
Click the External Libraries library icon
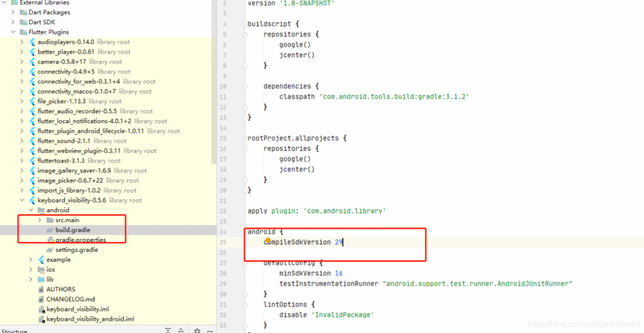pyautogui.click(x=14, y=3)
